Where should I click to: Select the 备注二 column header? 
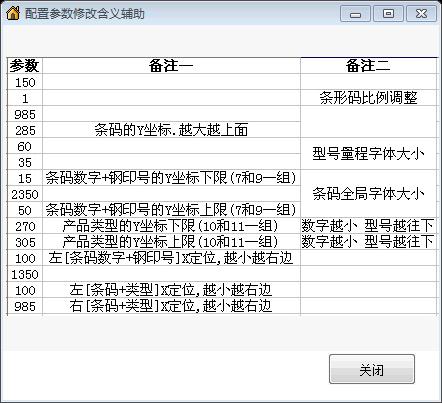click(x=368, y=65)
